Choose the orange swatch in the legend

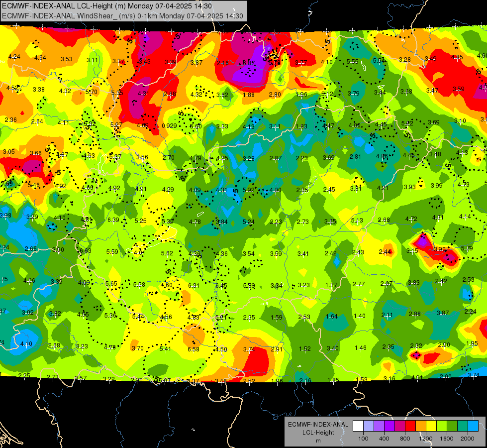coord(420,426)
